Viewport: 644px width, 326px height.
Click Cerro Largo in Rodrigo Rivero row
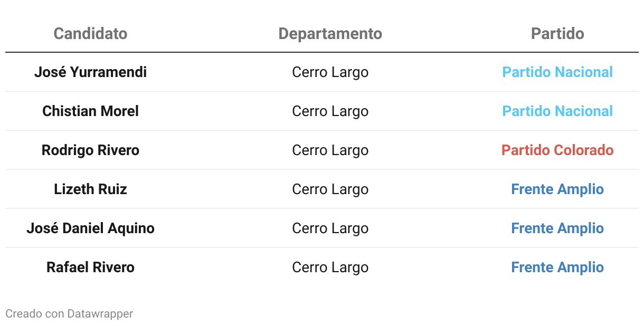pos(330,150)
